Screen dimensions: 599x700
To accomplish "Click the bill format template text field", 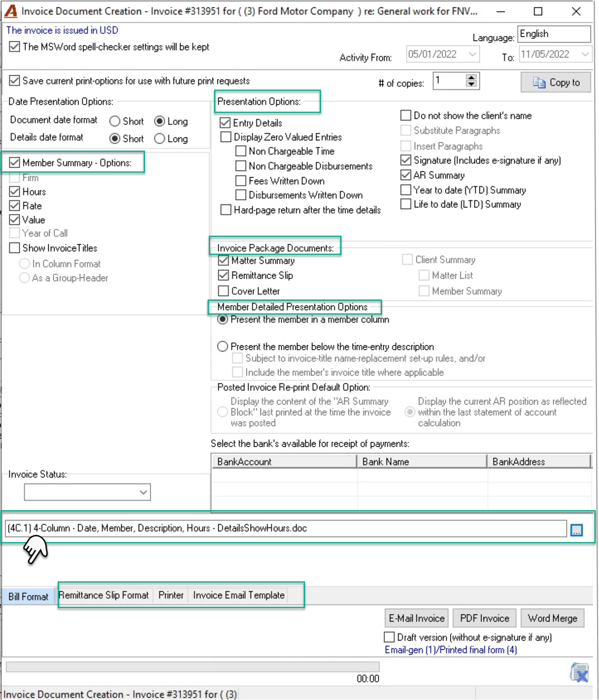I will click(x=286, y=528).
